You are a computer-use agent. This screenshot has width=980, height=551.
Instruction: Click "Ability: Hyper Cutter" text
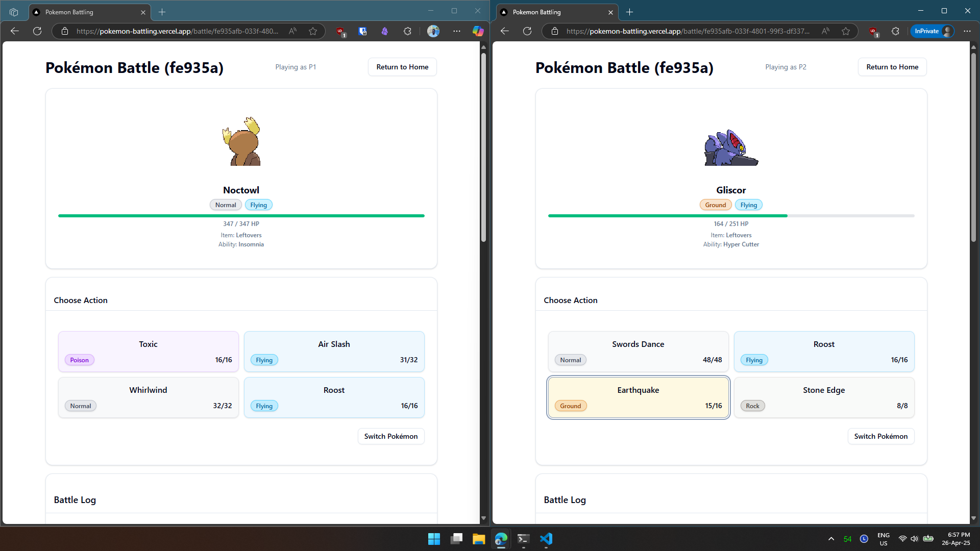pos(731,244)
